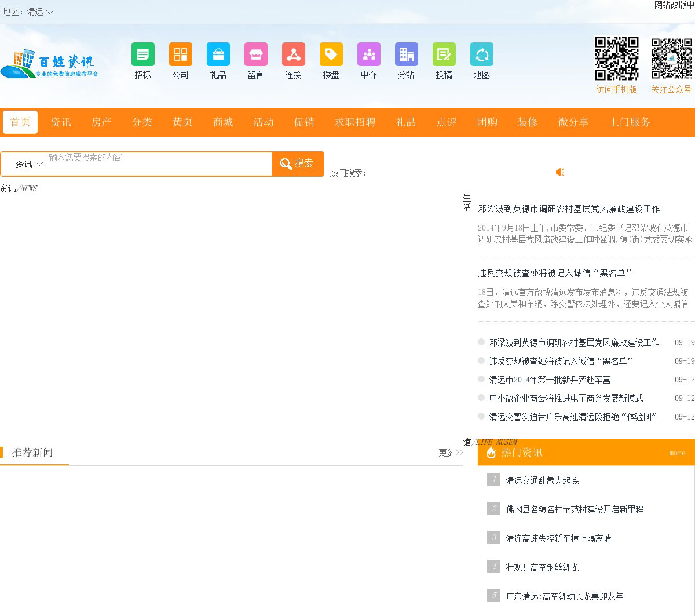Open the purple 中介 people icon
The image size is (695, 616).
(368, 54)
